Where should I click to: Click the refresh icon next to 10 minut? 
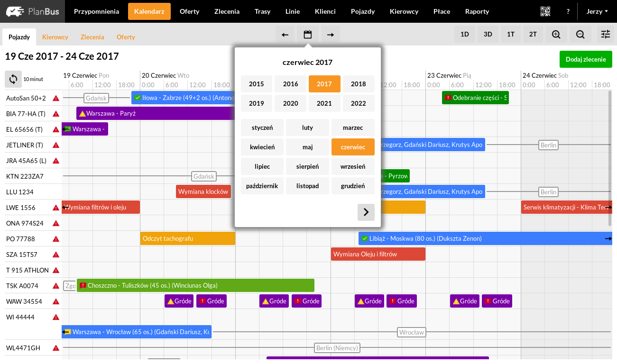pyautogui.click(x=13, y=79)
